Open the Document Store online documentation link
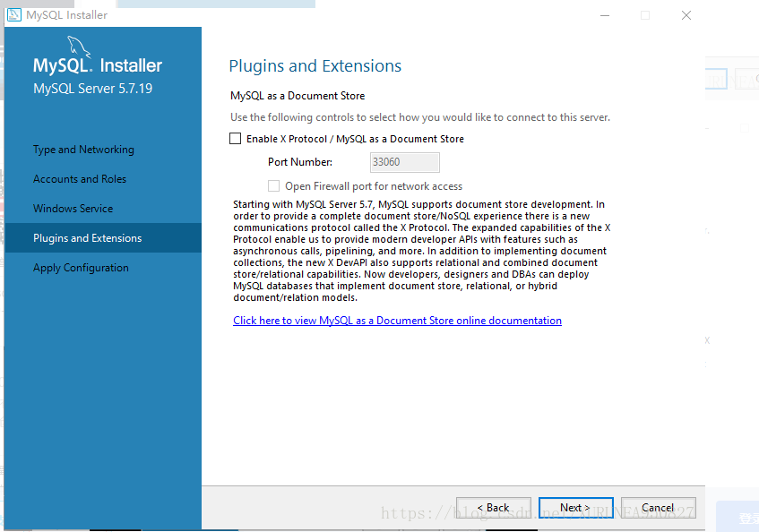This screenshot has width=759, height=532. click(x=397, y=321)
